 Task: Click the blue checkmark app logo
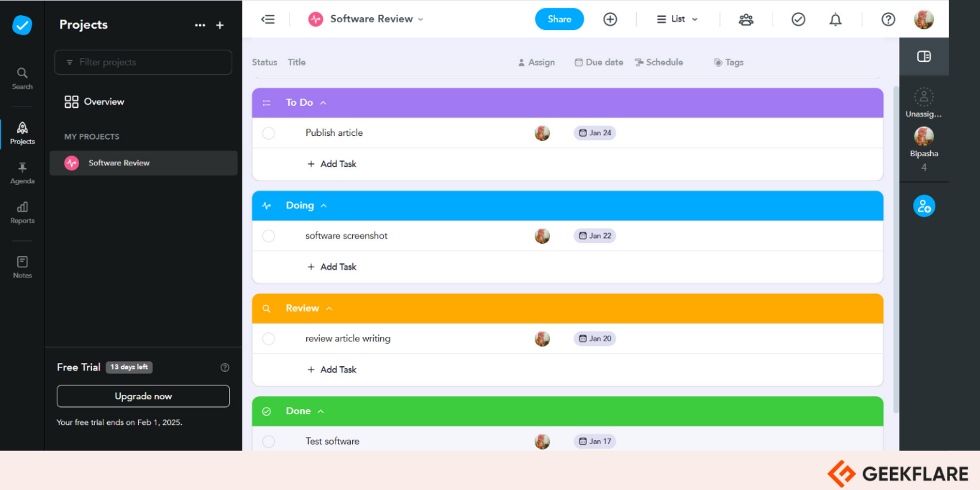click(x=22, y=26)
